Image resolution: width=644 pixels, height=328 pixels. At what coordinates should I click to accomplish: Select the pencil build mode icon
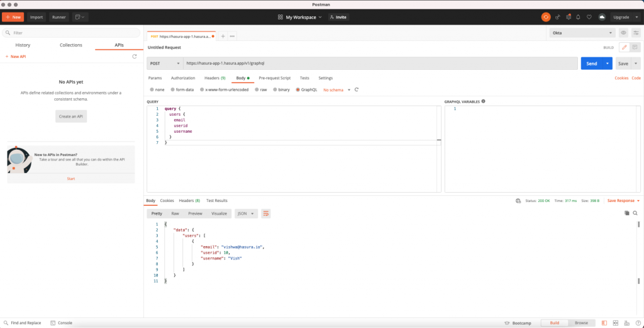click(625, 47)
